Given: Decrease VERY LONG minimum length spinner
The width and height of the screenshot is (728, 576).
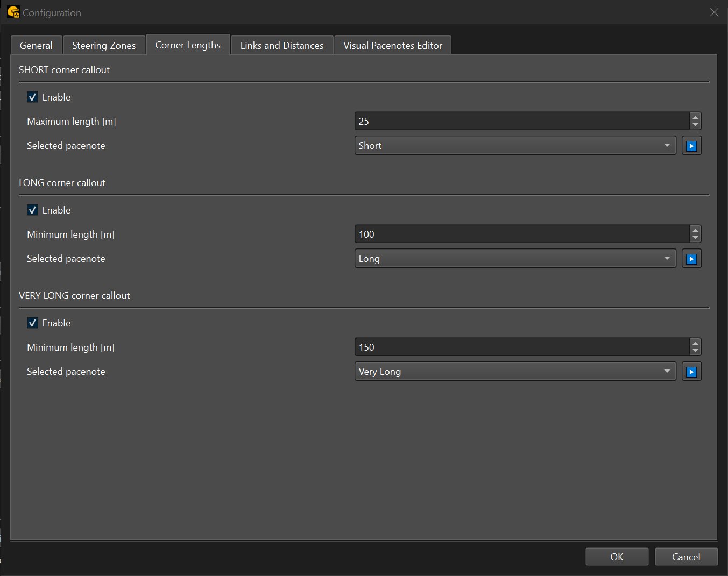Looking at the screenshot, I should coord(695,351).
